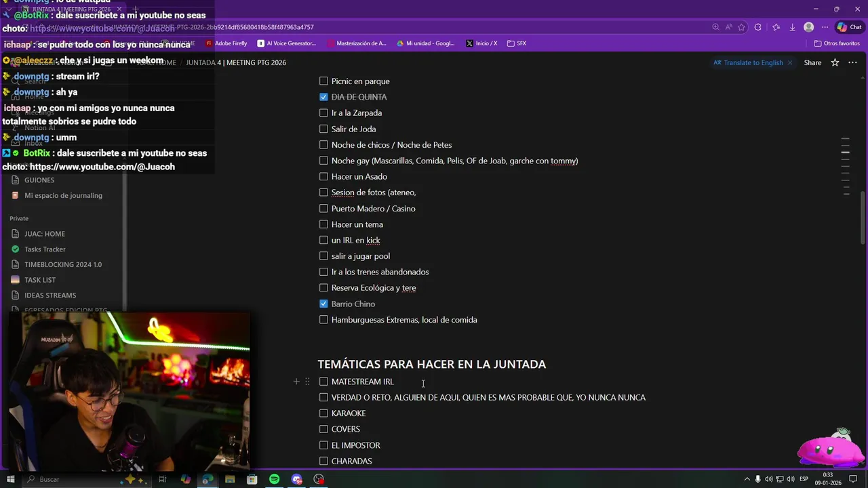Click the microphone icon in system tray

(x=758, y=479)
